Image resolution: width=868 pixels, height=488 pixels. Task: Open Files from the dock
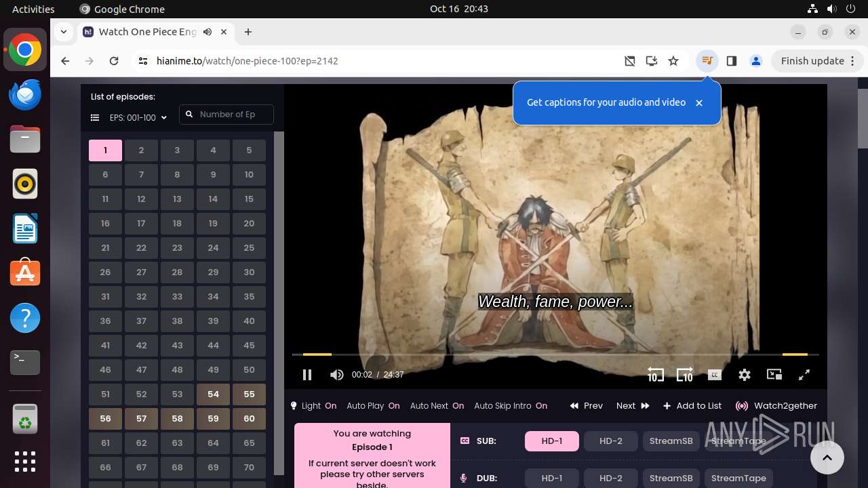click(25, 140)
